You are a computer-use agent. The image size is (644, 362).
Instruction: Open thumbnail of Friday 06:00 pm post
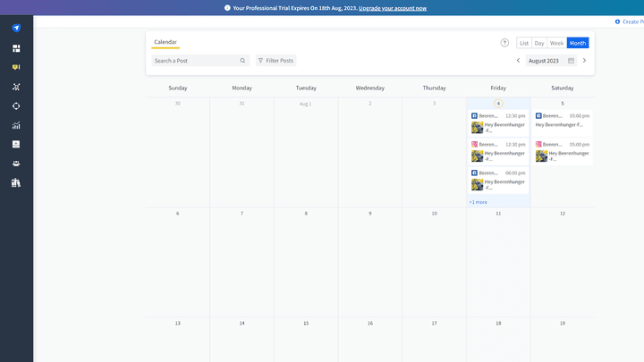tap(477, 185)
